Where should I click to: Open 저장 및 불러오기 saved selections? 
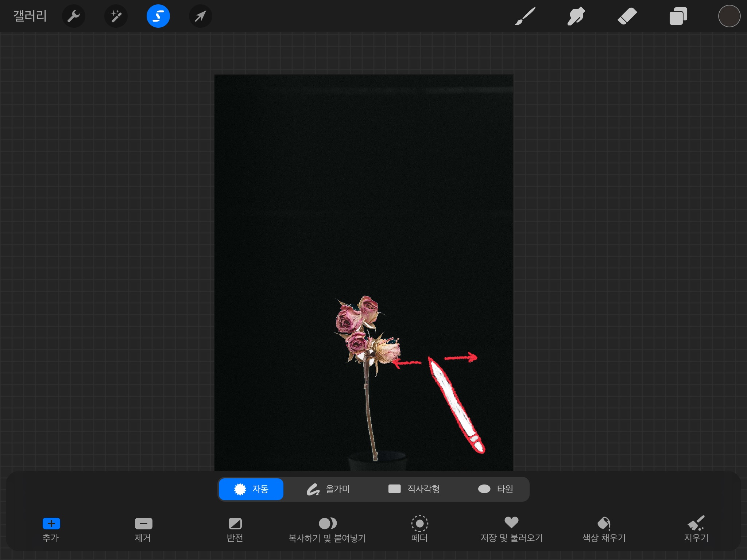(511, 529)
